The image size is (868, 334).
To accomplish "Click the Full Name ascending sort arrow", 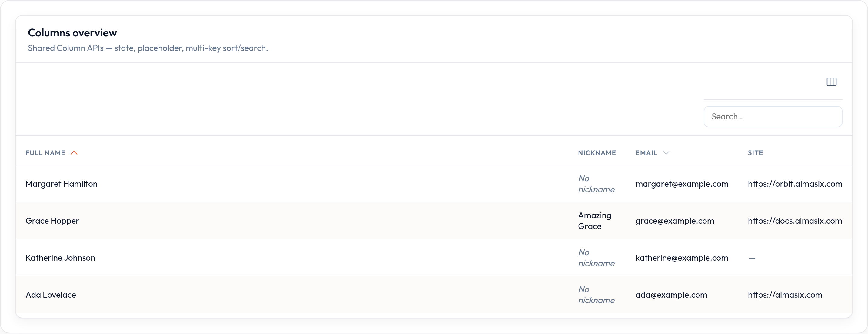I will (74, 153).
